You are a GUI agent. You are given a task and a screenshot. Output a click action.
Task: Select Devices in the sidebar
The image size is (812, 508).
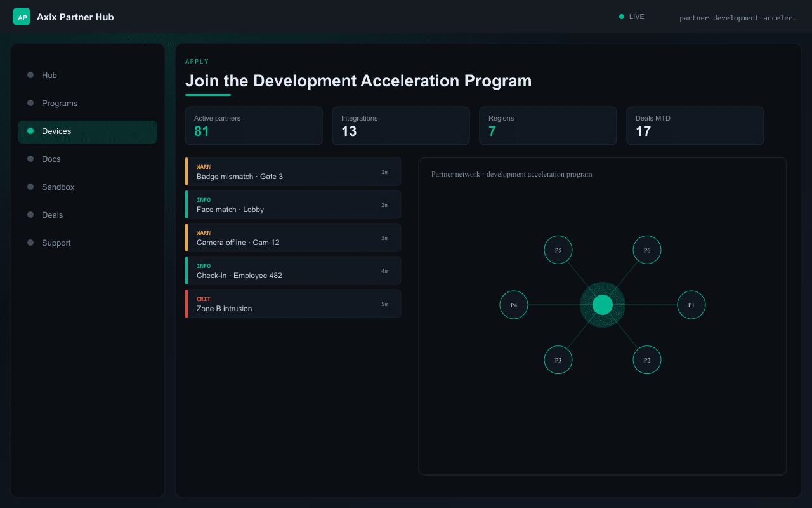[88, 131]
